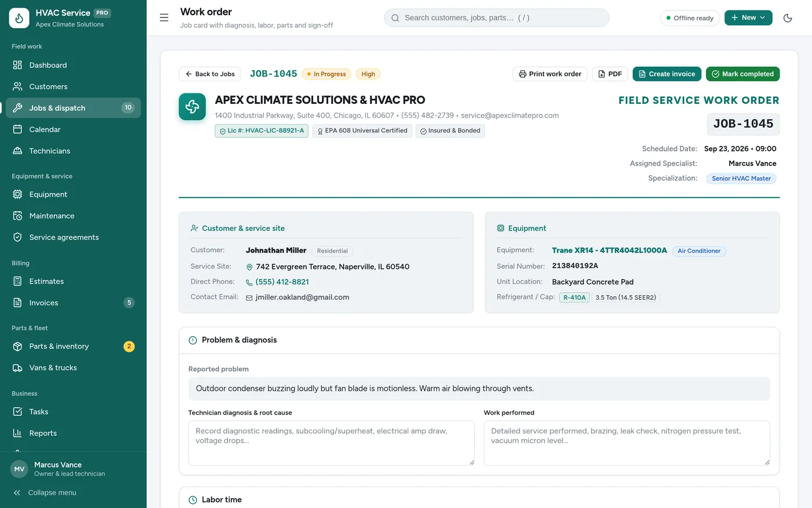Click the Maintenance sidebar icon

17,216
